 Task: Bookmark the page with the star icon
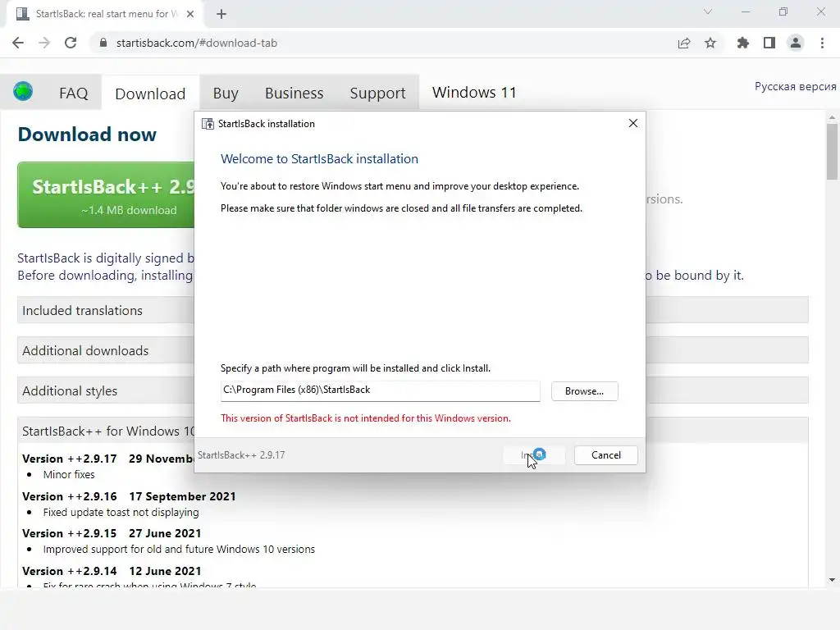pos(710,43)
